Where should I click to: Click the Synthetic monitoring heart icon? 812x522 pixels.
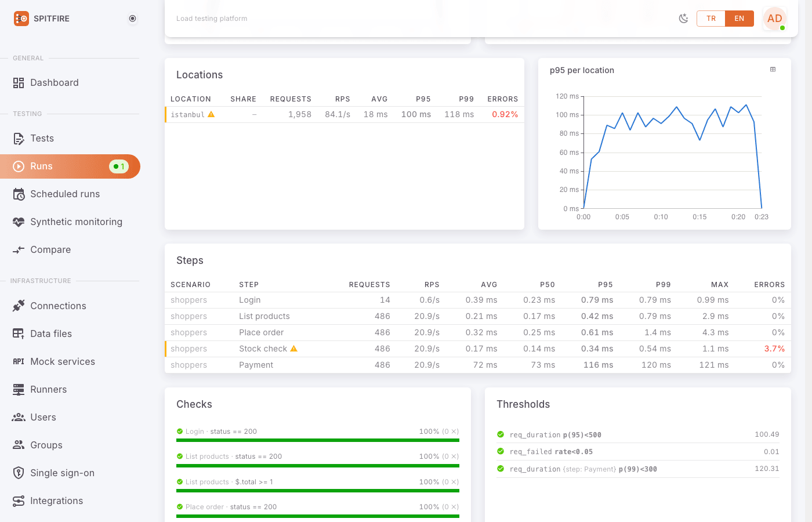19,222
